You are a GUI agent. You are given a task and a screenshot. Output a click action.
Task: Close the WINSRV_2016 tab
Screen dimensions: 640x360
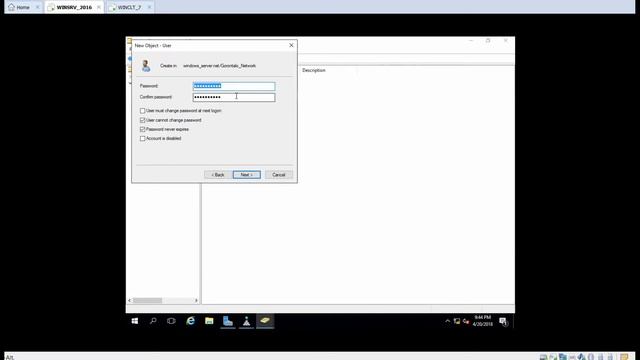click(99, 7)
